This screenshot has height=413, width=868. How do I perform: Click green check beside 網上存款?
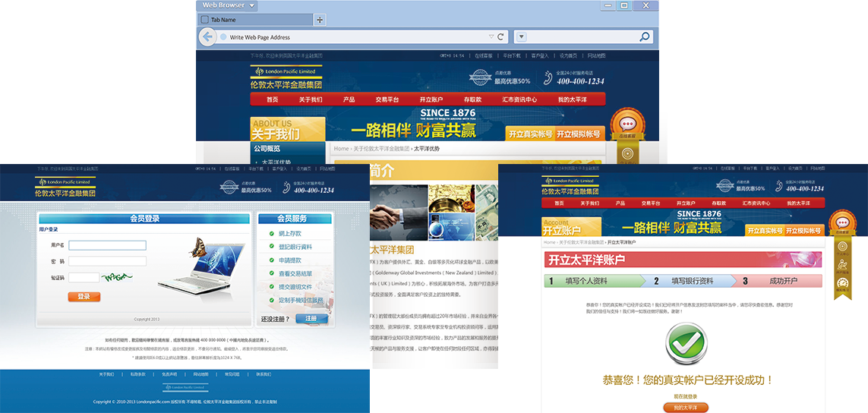[x=272, y=233]
